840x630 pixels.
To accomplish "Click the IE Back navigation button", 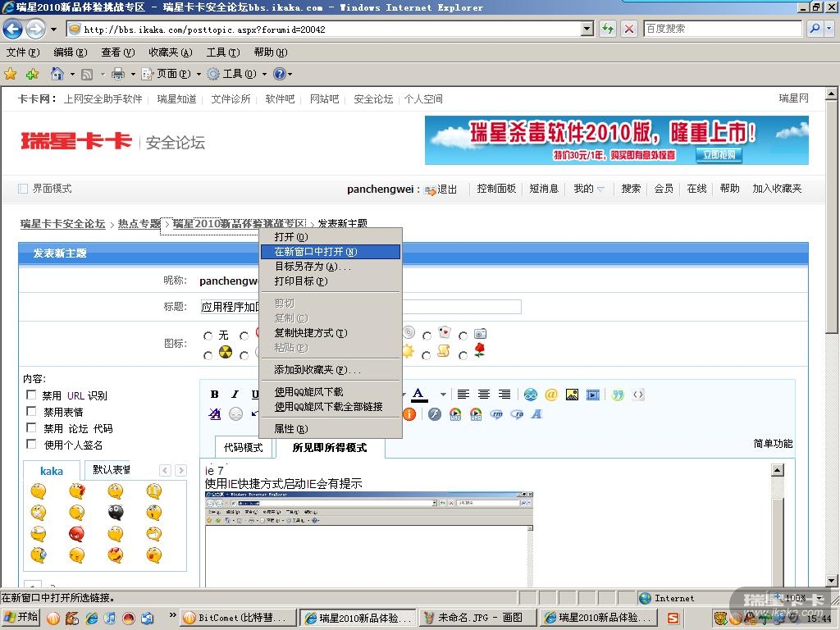I will tap(13, 29).
